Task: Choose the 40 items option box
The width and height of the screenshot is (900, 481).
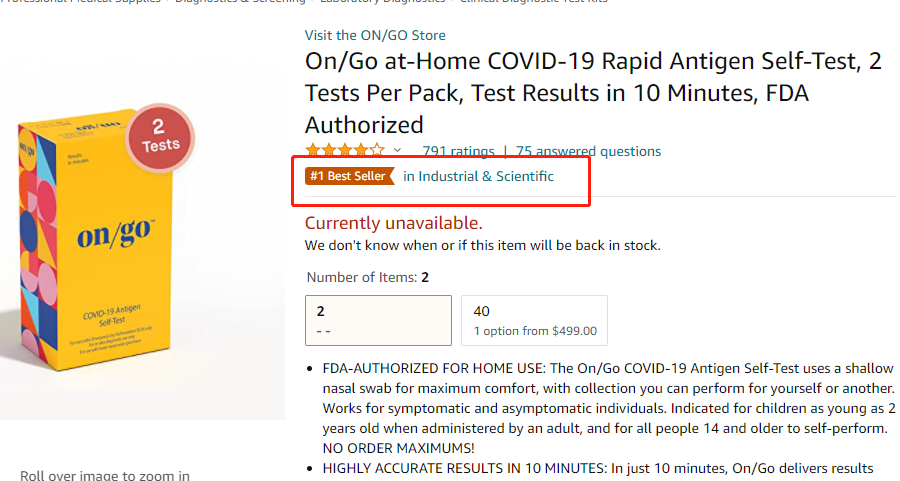Action: [x=533, y=320]
